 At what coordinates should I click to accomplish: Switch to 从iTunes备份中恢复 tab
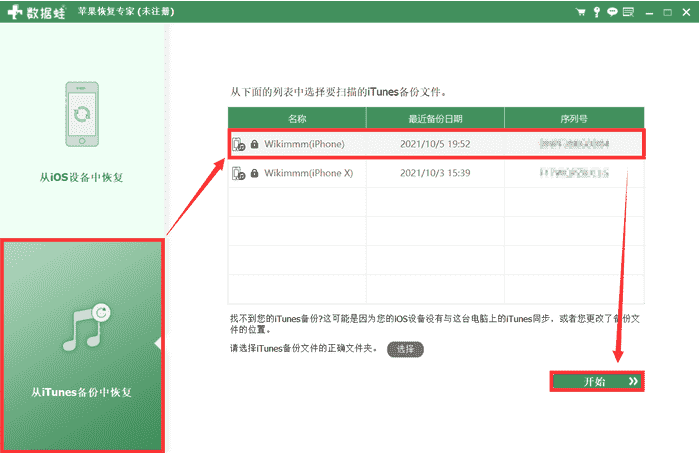[x=82, y=346]
